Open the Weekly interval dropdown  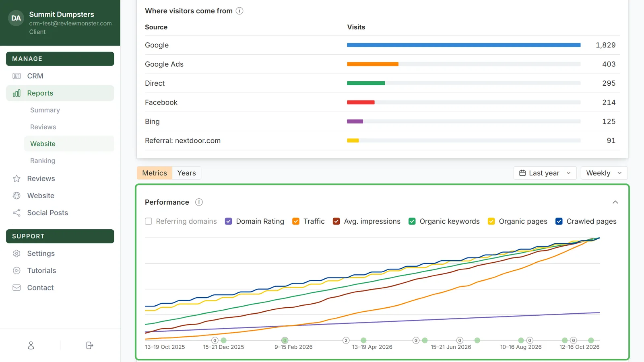pyautogui.click(x=604, y=173)
